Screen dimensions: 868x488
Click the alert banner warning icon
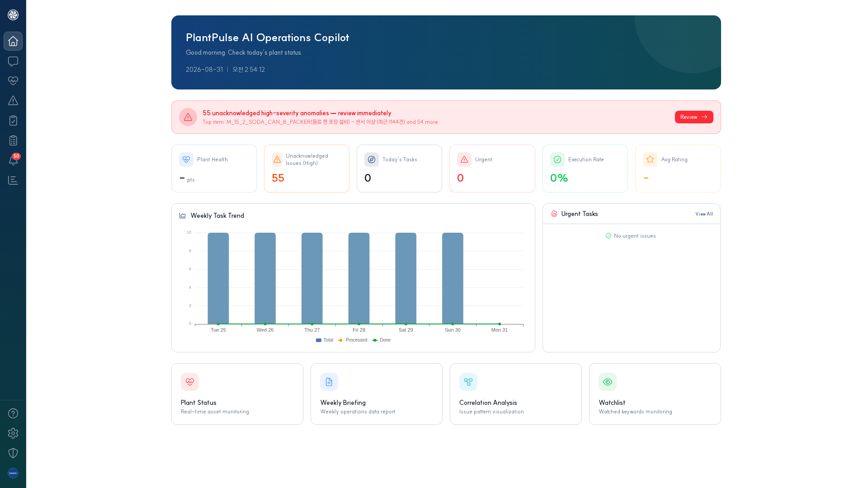coord(188,117)
